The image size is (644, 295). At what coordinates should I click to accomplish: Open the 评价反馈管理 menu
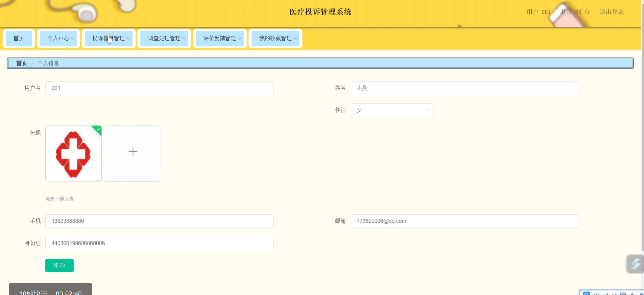220,38
